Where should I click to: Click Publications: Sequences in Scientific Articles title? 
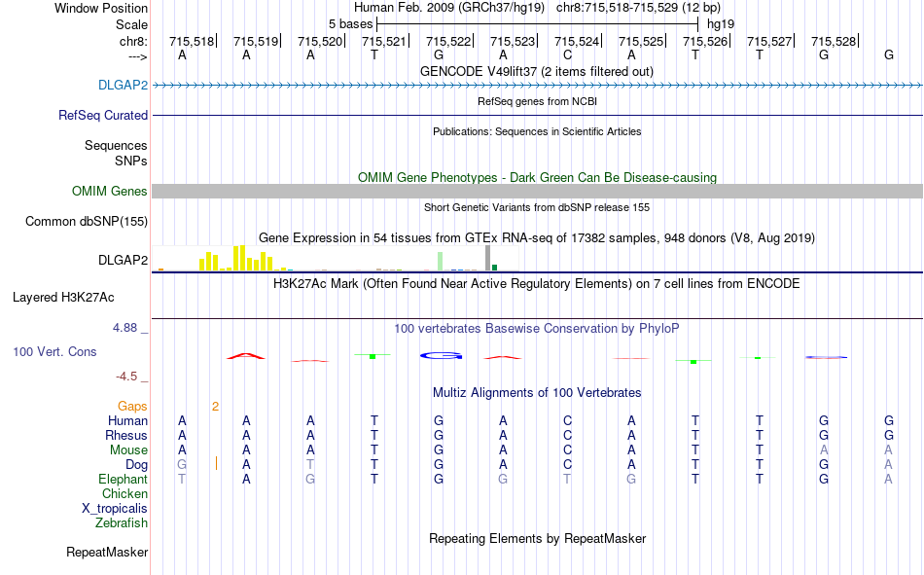tap(537, 131)
